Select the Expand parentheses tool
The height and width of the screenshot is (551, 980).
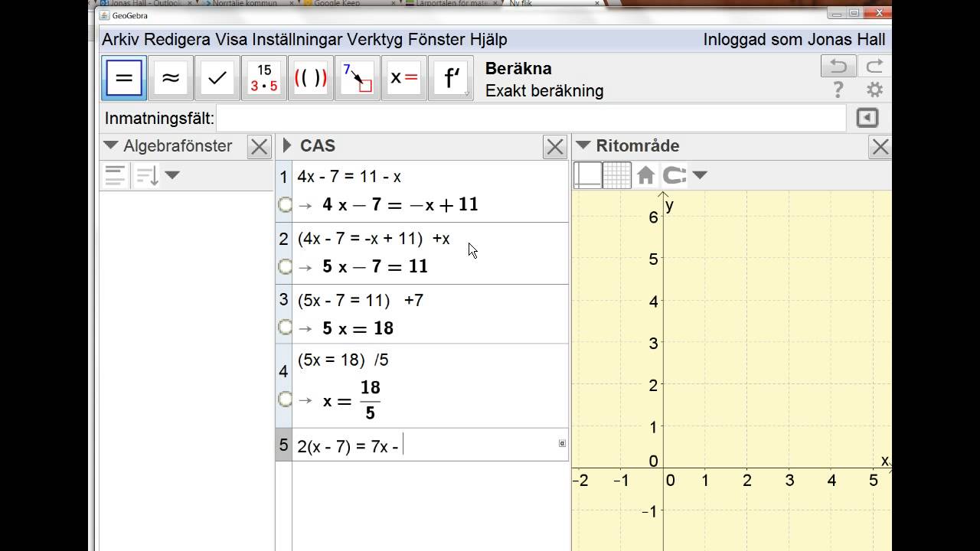tap(310, 78)
